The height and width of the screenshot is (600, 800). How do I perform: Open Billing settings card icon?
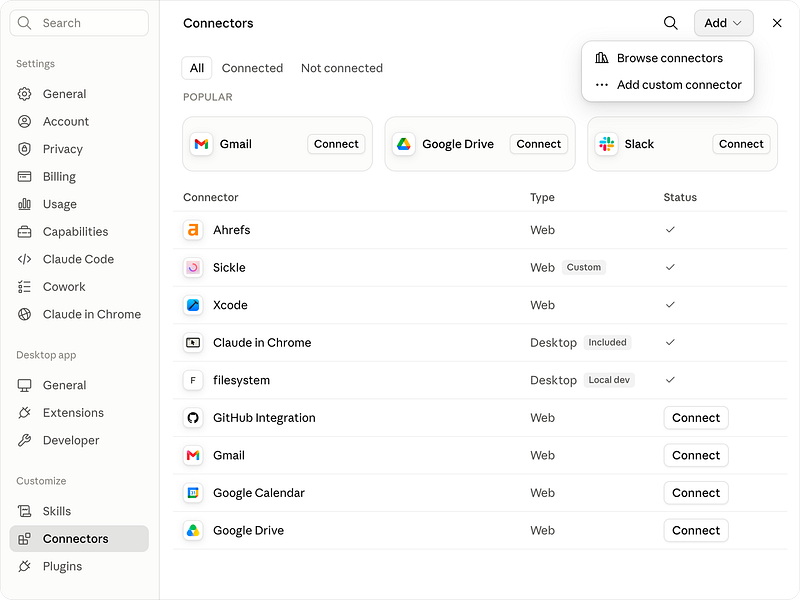24,177
